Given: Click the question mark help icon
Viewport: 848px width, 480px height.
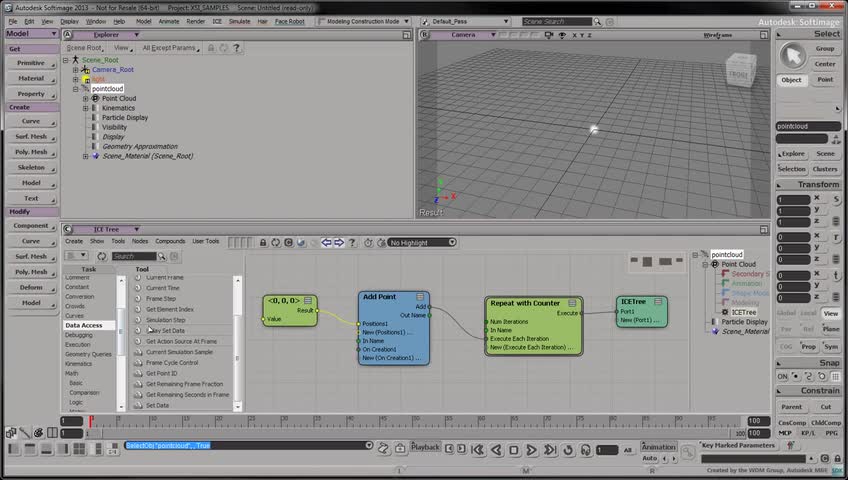Looking at the screenshot, I should 351,242.
